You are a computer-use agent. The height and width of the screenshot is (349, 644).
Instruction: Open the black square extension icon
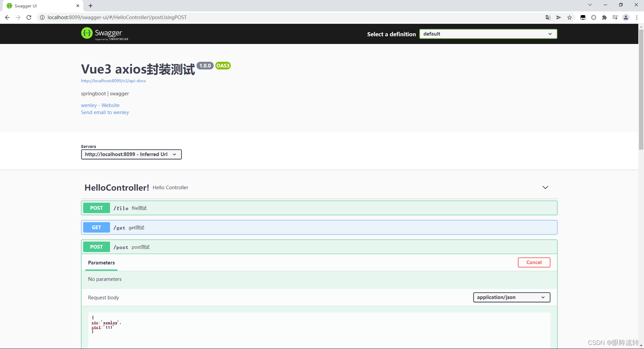(x=583, y=17)
